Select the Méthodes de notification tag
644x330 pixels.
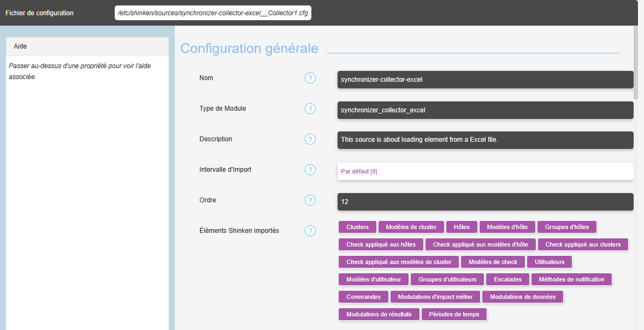571,279
